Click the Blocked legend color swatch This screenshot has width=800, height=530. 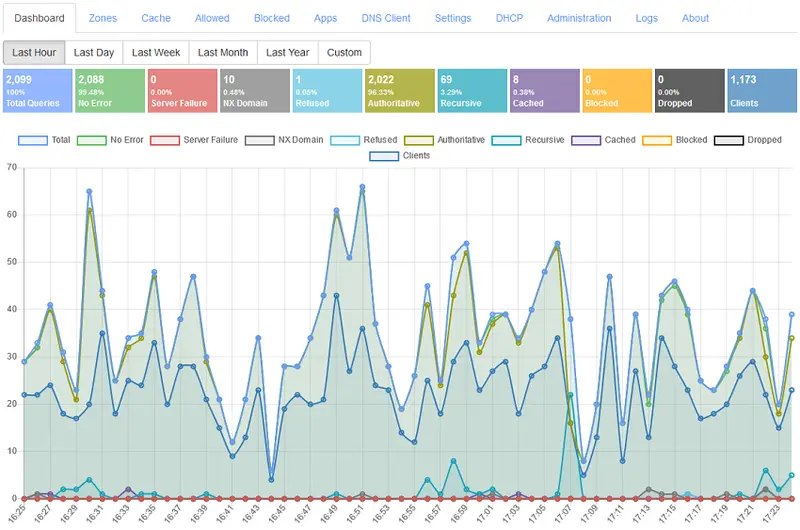tap(657, 140)
